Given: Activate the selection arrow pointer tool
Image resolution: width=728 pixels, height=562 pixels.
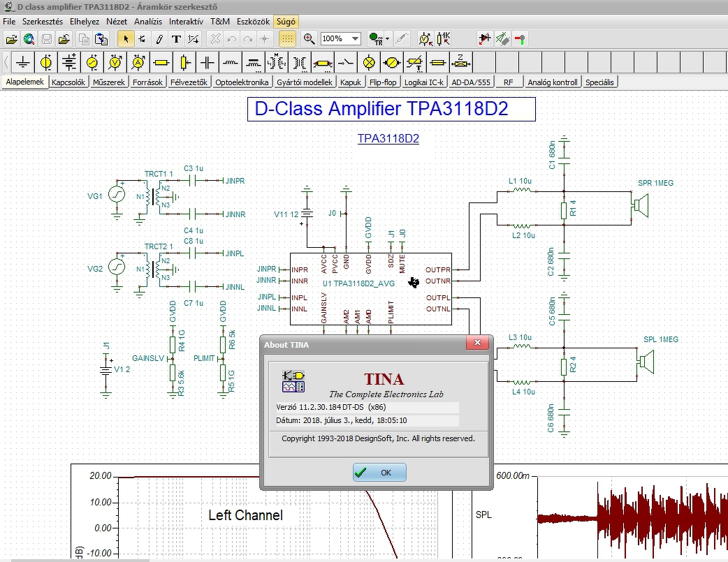Looking at the screenshot, I should pyautogui.click(x=125, y=39).
